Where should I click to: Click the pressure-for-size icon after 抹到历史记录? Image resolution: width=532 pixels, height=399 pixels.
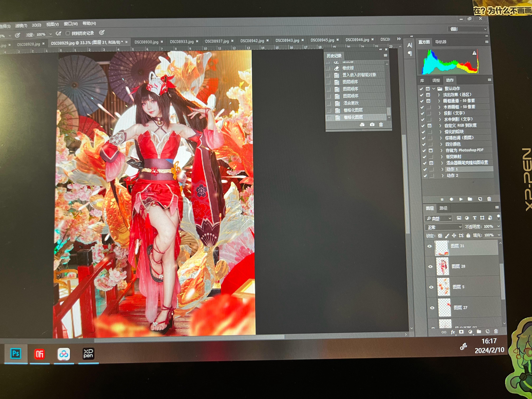[x=102, y=32]
